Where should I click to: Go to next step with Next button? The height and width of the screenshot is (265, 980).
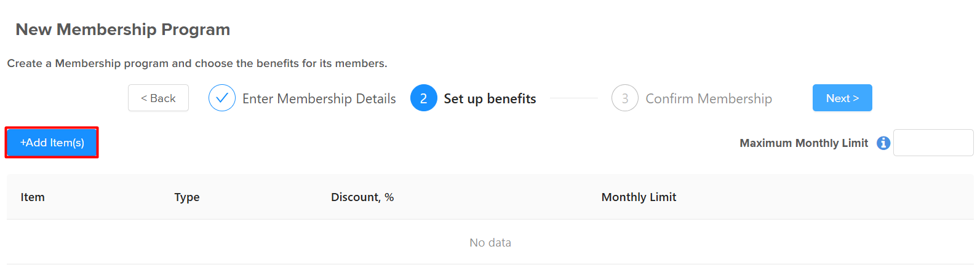[842, 98]
